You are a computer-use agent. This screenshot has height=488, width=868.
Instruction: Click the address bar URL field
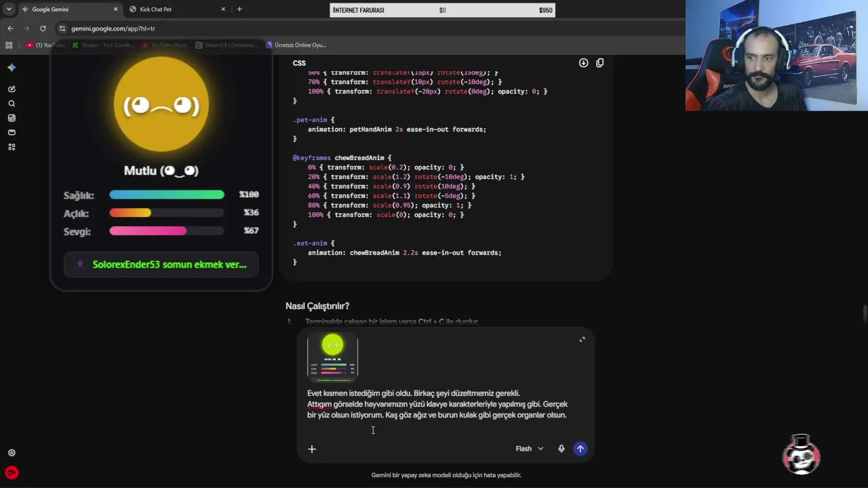click(366, 28)
